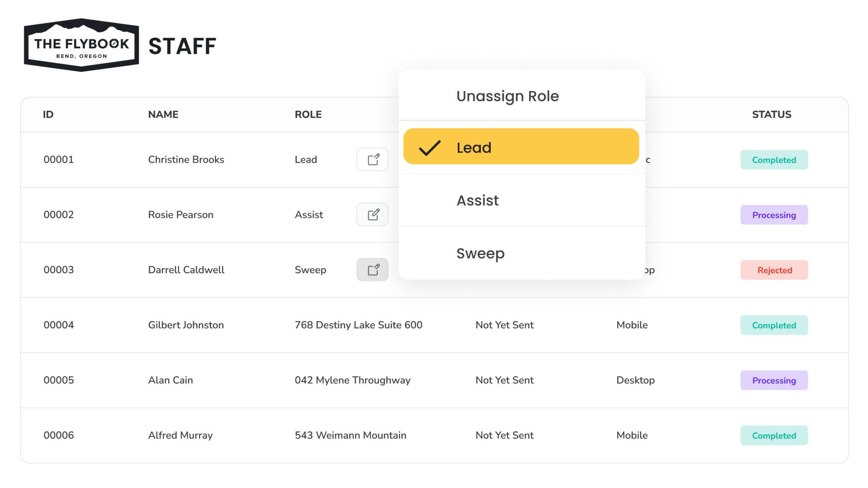Pick the Sweep role option
The height and width of the screenshot is (488, 868).
coord(522,253)
